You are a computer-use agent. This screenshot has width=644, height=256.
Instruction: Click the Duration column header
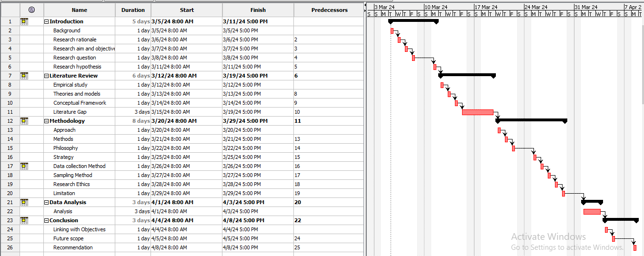tap(133, 10)
